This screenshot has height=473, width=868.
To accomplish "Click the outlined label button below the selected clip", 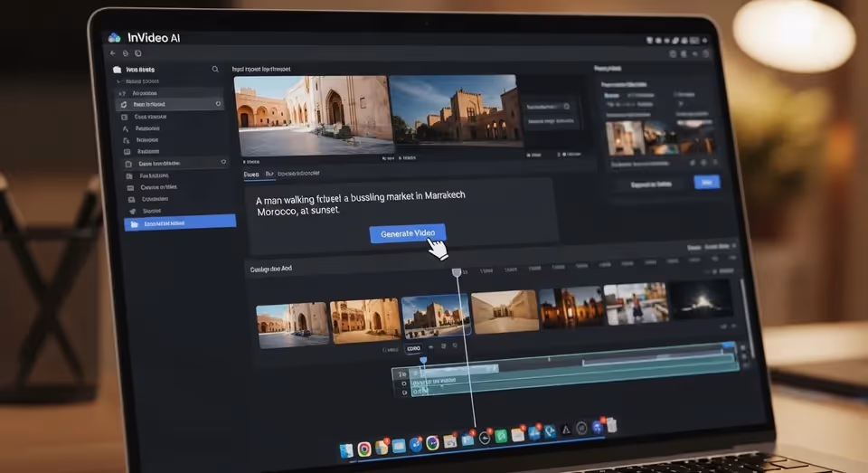I will 413,348.
